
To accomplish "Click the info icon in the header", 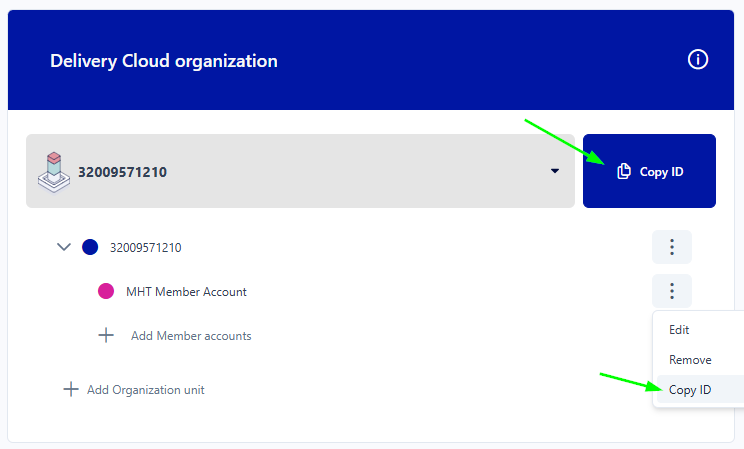I will (x=698, y=60).
